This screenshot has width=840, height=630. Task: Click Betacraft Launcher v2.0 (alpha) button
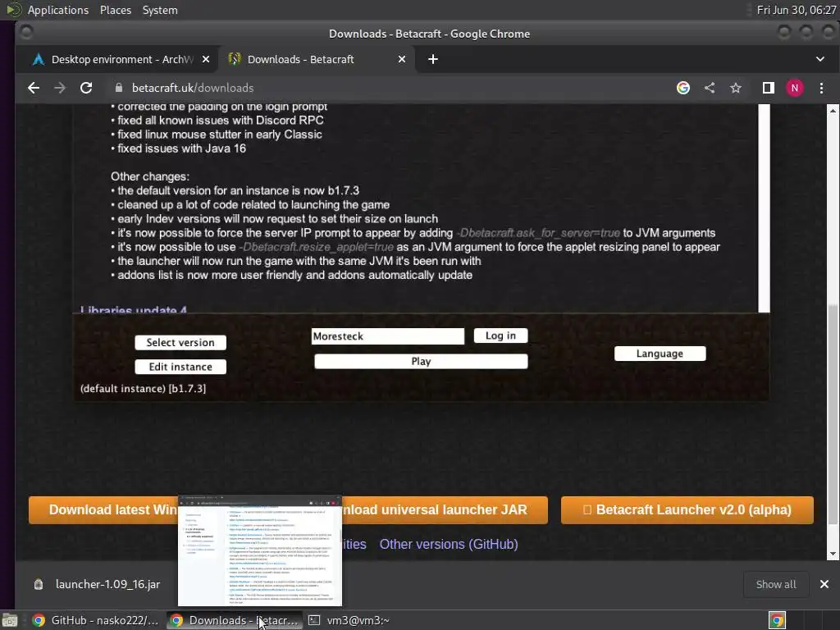[687, 509]
